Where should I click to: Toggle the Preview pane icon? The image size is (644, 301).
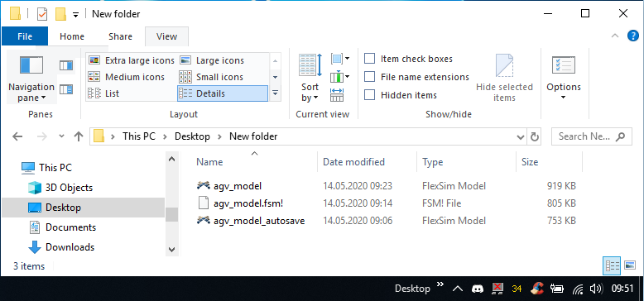(x=66, y=65)
